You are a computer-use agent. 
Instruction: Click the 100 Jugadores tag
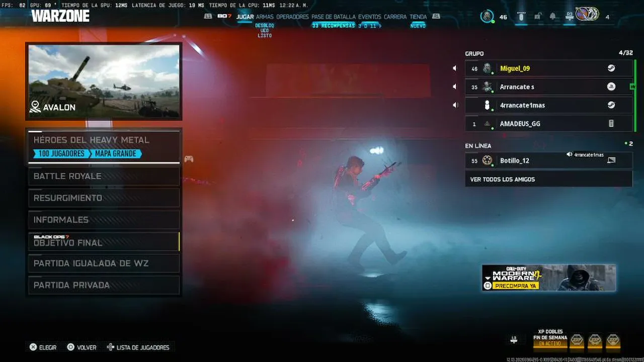pos(62,154)
